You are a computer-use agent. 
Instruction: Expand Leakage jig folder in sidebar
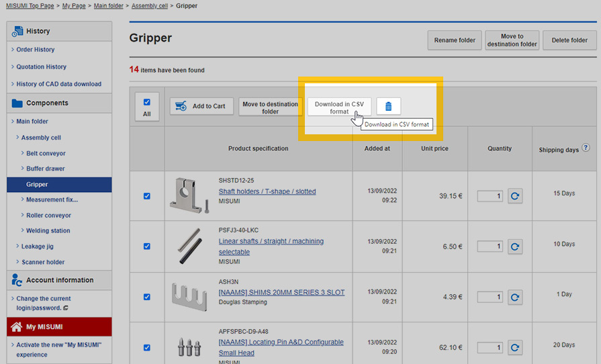[38, 246]
